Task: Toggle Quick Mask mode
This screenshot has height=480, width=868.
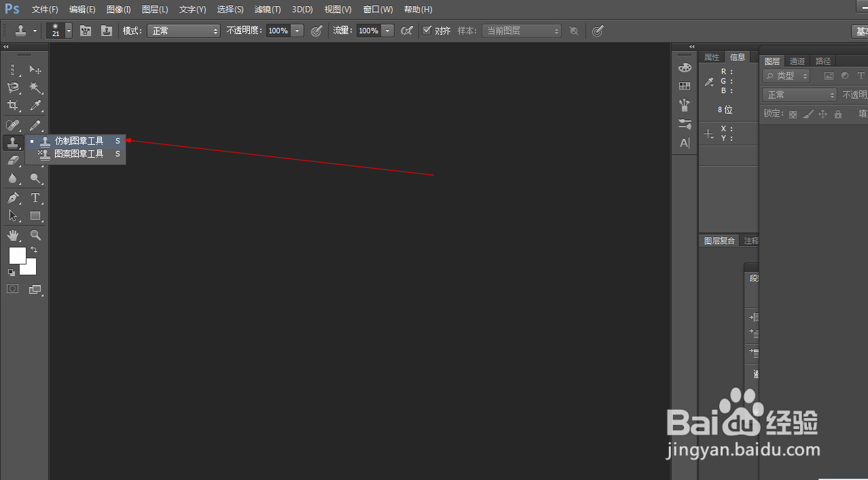Action: [13, 289]
